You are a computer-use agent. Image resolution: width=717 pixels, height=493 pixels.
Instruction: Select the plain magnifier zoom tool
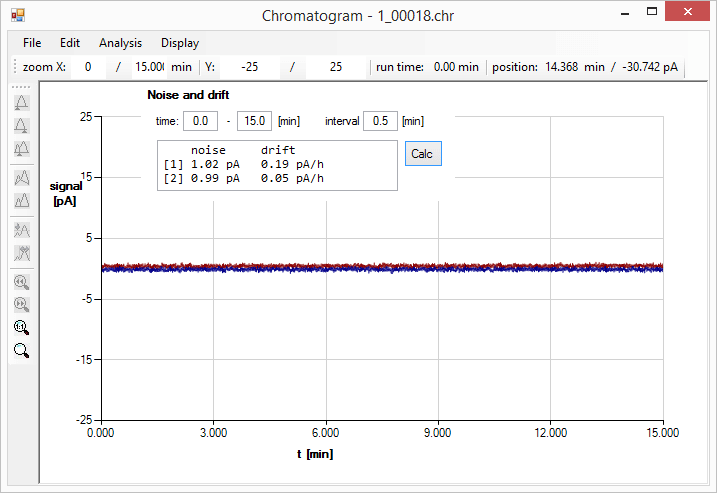pos(21,350)
